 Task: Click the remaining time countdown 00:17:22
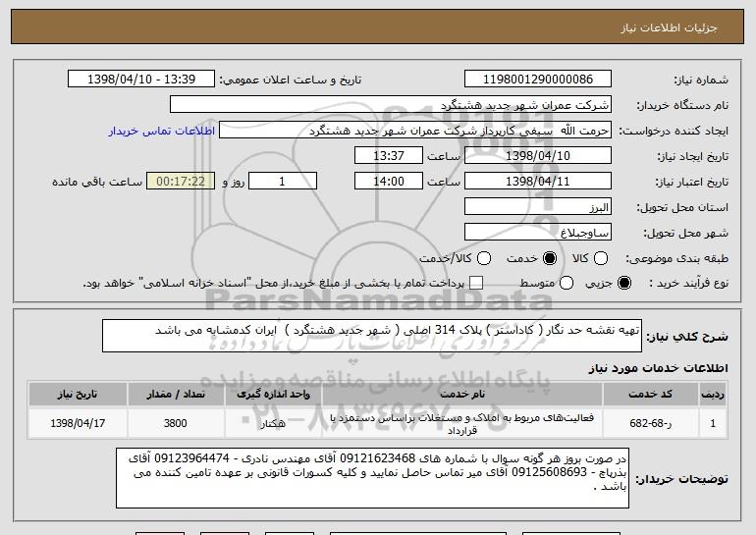(x=181, y=182)
